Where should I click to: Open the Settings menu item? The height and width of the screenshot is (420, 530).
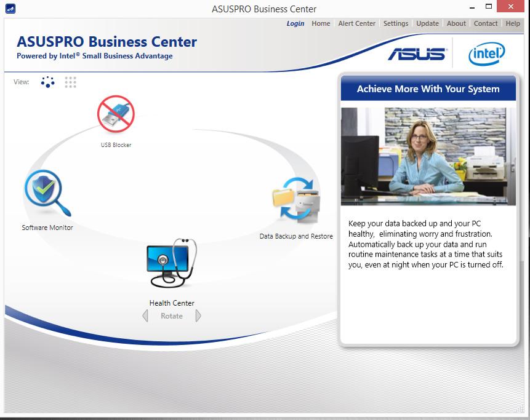click(396, 23)
